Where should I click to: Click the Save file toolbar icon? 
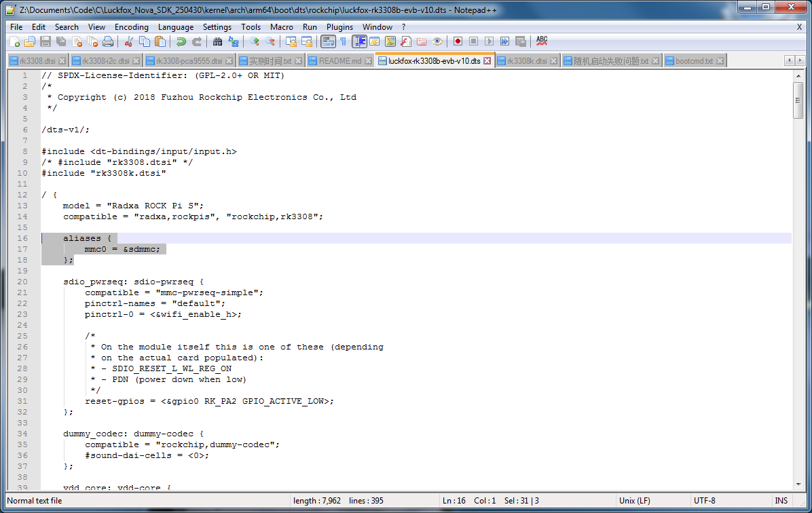pyautogui.click(x=45, y=41)
